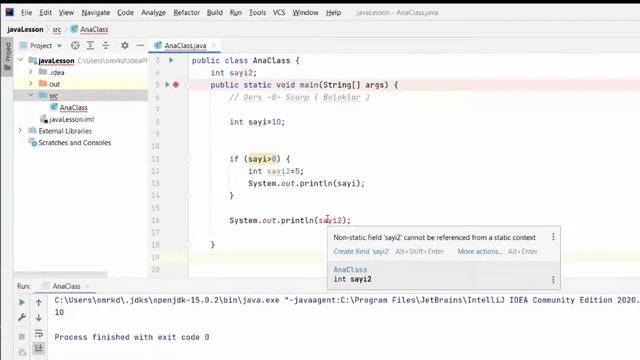Fold the if statement block

tap(188, 159)
